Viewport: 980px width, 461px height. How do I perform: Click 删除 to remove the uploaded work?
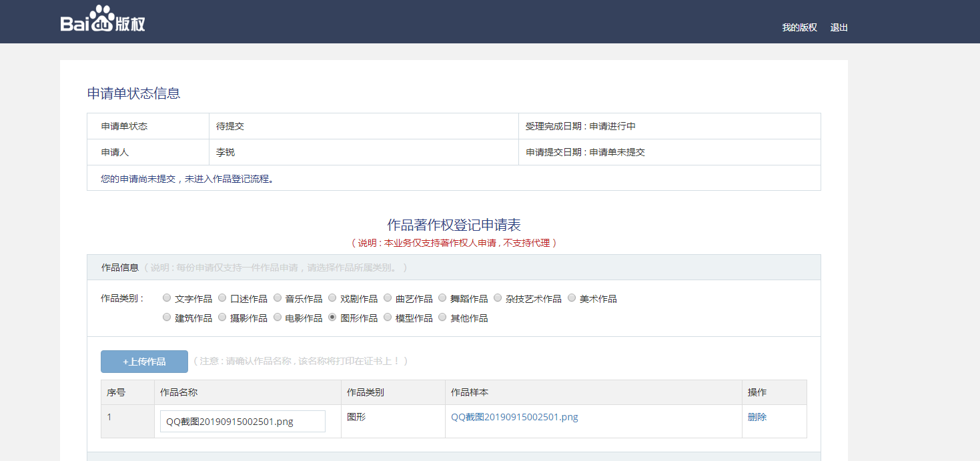[x=757, y=416]
